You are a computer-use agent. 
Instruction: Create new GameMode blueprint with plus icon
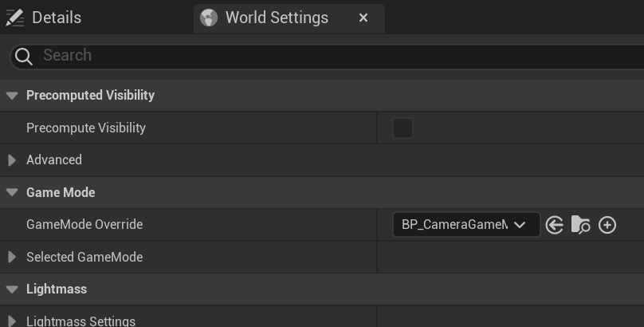pos(607,225)
